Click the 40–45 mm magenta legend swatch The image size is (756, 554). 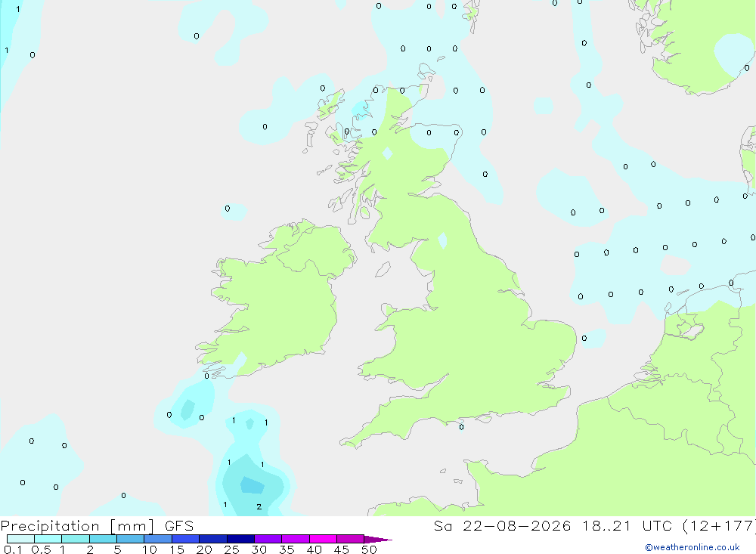[323, 539]
